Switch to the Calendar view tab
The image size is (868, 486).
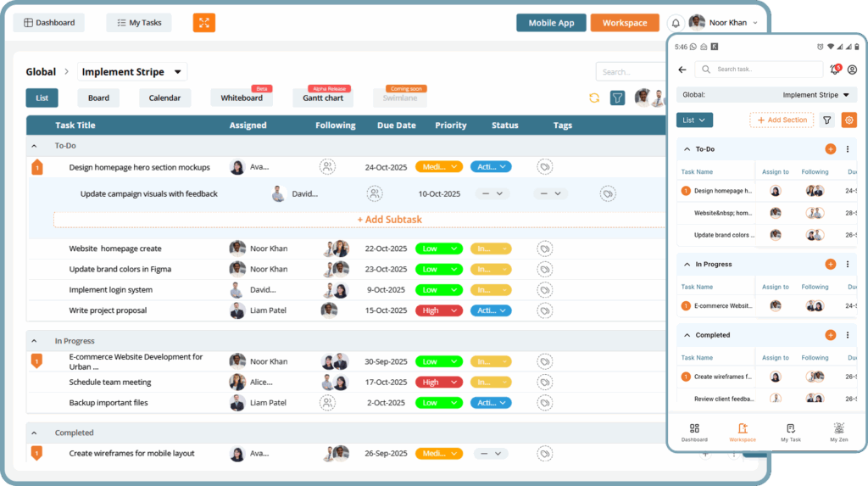(x=164, y=98)
